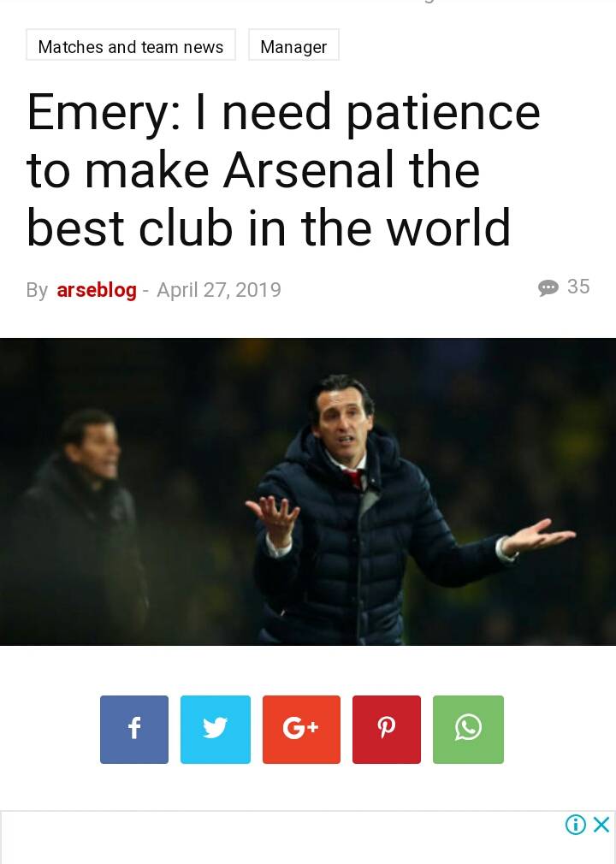Viewport: 616px width, 864px height.
Task: Open comments via speech bubble icon
Action: point(548,287)
